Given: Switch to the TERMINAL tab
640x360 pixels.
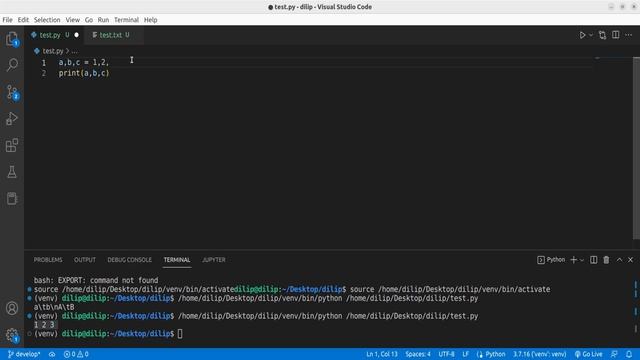Looking at the screenshot, I should click(x=177, y=260).
